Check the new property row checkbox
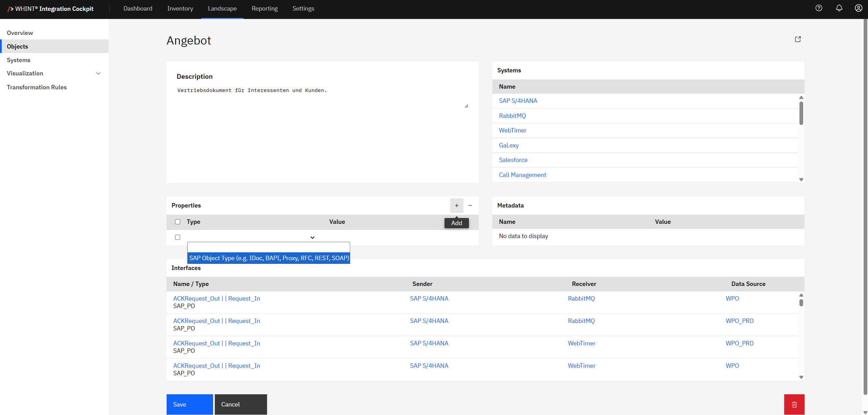868x415 pixels. 177,237
